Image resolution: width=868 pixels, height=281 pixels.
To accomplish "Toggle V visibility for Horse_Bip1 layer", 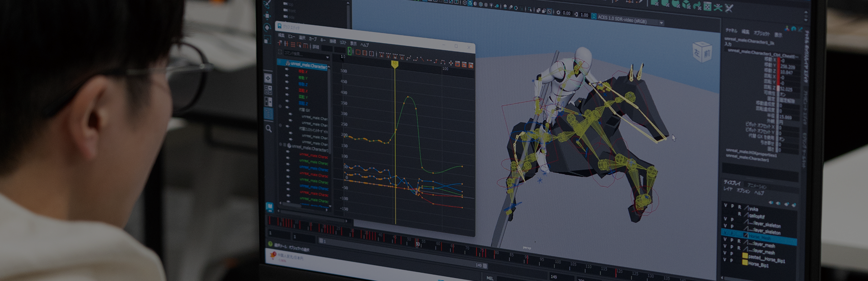I will [725, 260].
